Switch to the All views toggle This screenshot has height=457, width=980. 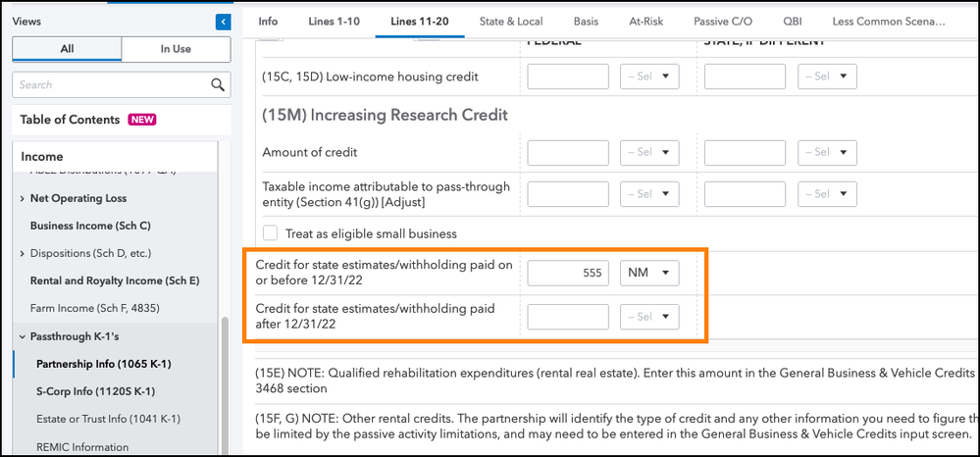coord(67,49)
